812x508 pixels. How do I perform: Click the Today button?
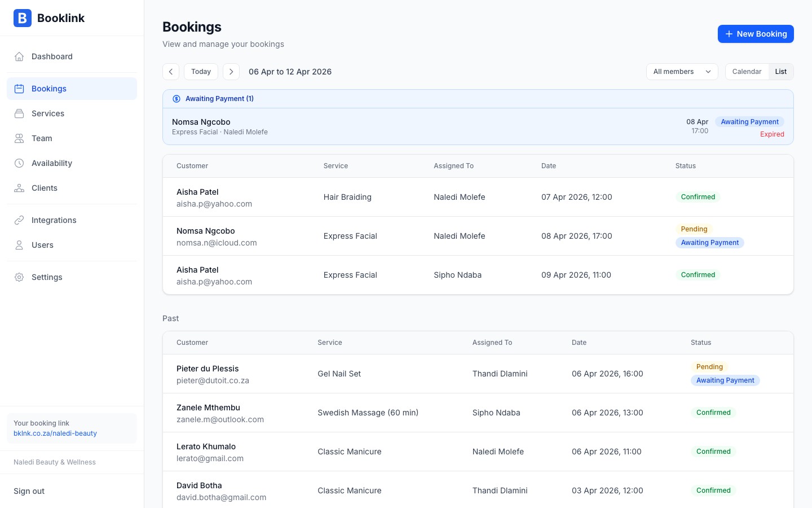click(201, 72)
